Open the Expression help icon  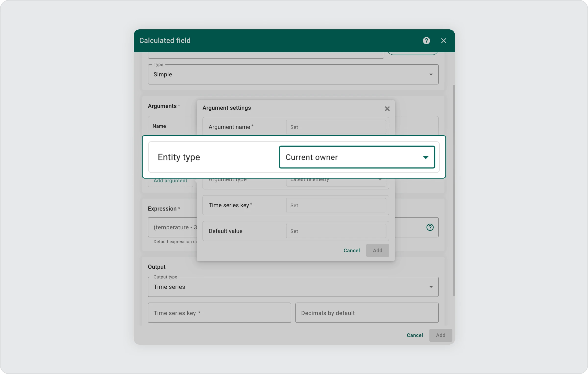coord(430,227)
